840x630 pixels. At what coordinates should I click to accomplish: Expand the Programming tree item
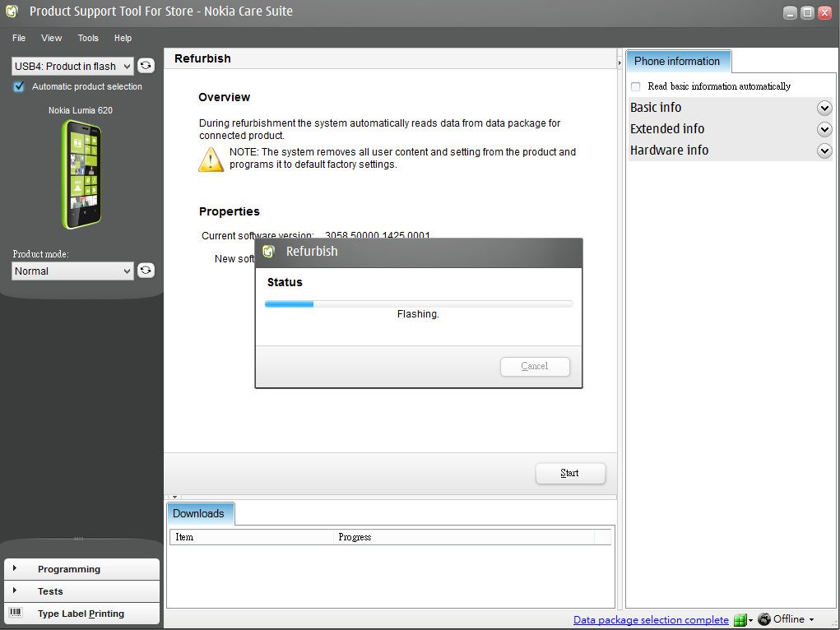click(x=15, y=567)
